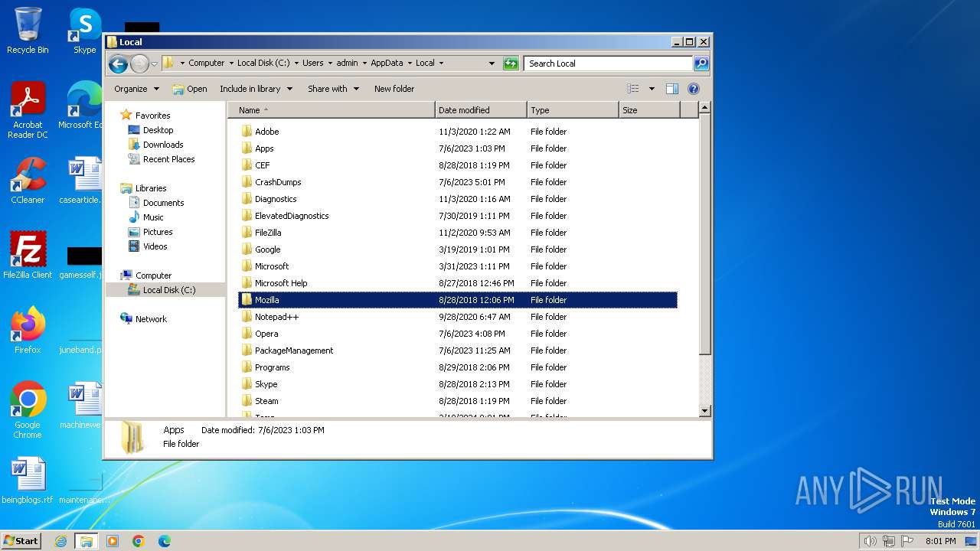Click the volume speaker tray icon
This screenshot has height=551, width=980.
[870, 541]
